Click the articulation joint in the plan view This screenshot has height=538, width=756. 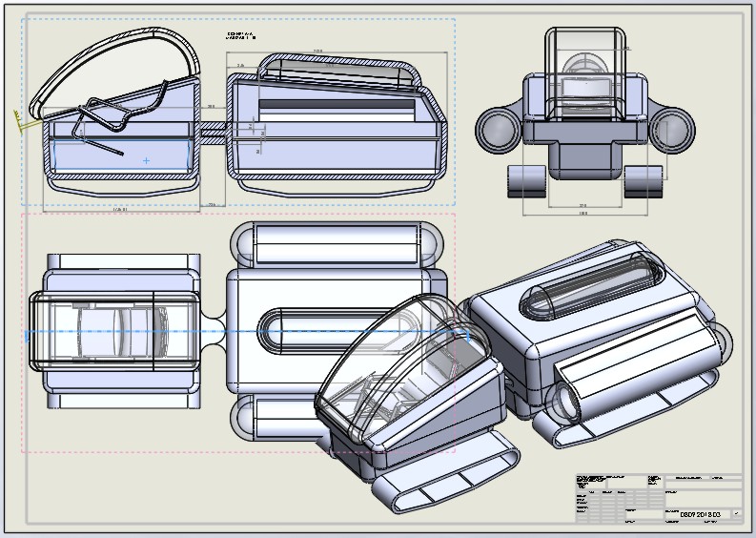coord(214,331)
